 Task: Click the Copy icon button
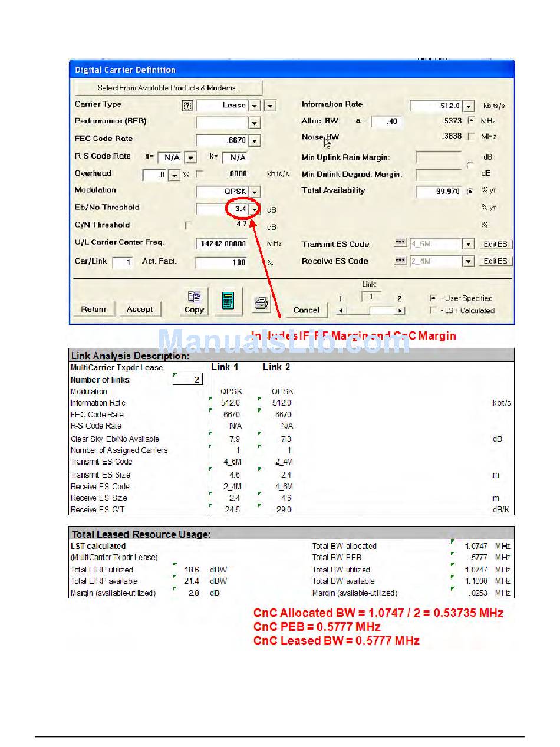coord(194,302)
